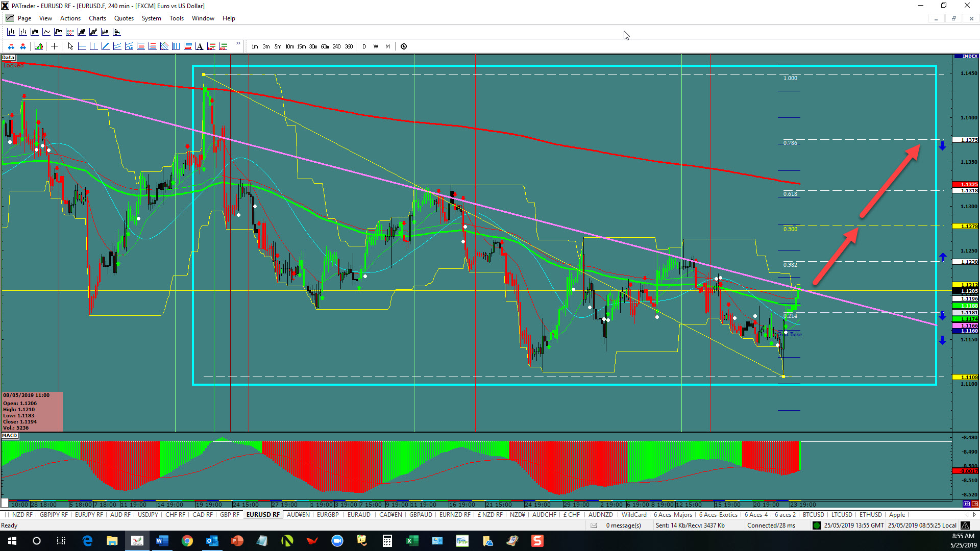The height and width of the screenshot is (551, 980).
Task: Open the WildCard tab
Action: (x=634, y=515)
